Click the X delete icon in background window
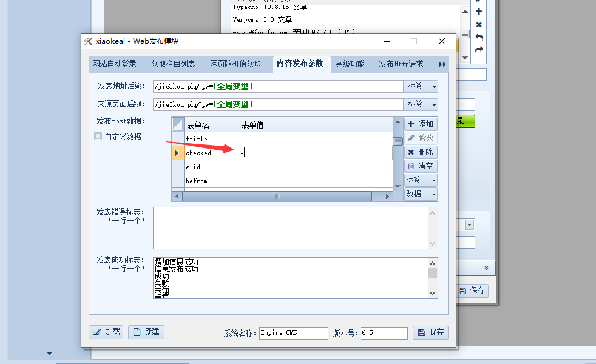 tap(479, 25)
